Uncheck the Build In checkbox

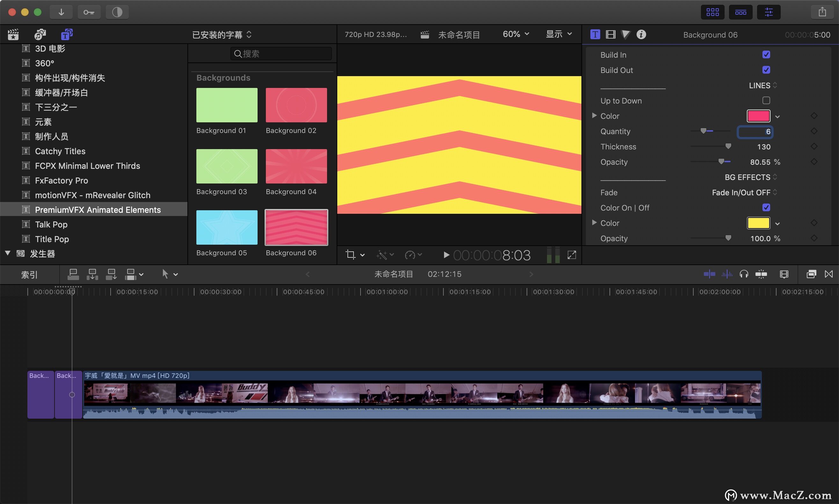tap(766, 55)
